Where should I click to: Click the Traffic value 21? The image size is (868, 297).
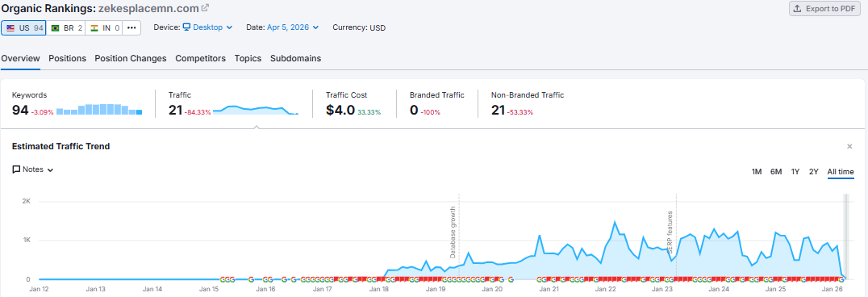(x=176, y=111)
